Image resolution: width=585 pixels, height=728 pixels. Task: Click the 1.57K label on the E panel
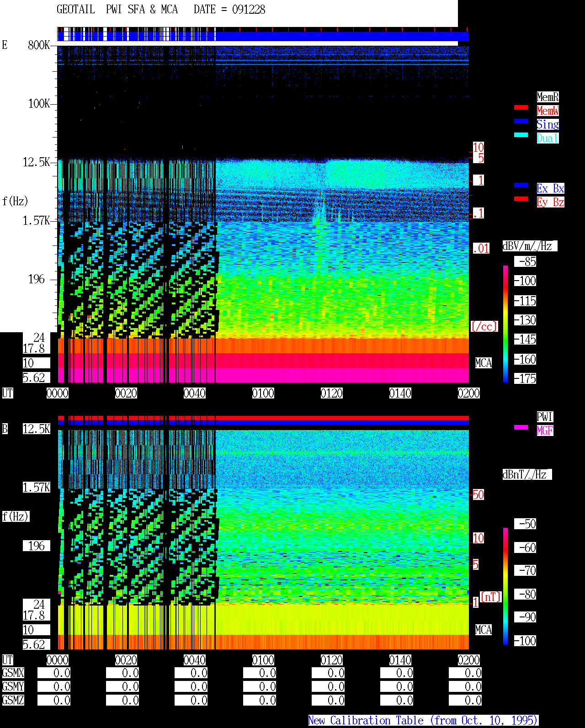point(37,221)
